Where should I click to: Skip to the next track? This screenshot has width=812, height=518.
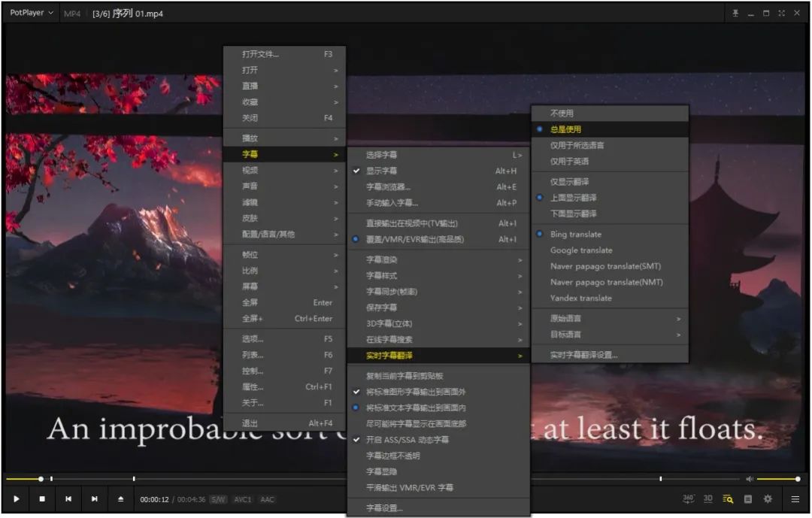point(94,499)
